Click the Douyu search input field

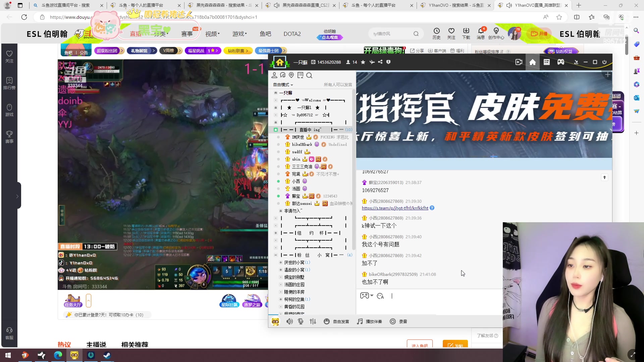[x=391, y=34]
